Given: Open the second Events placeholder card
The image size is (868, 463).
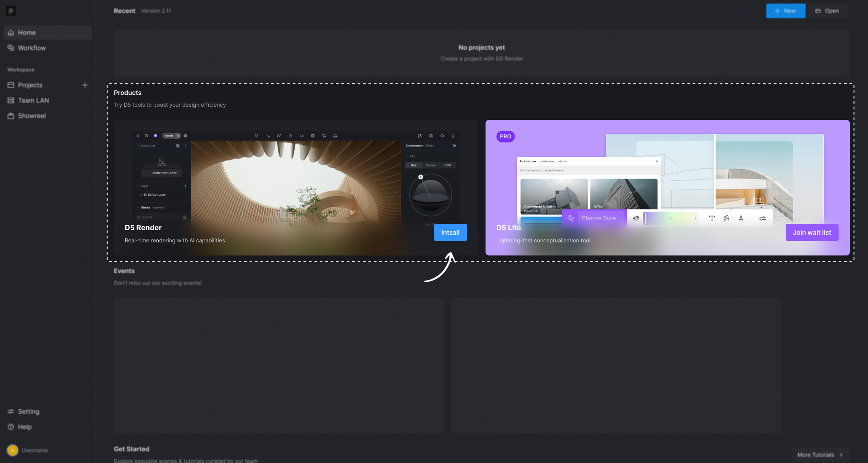Looking at the screenshot, I should [616, 366].
